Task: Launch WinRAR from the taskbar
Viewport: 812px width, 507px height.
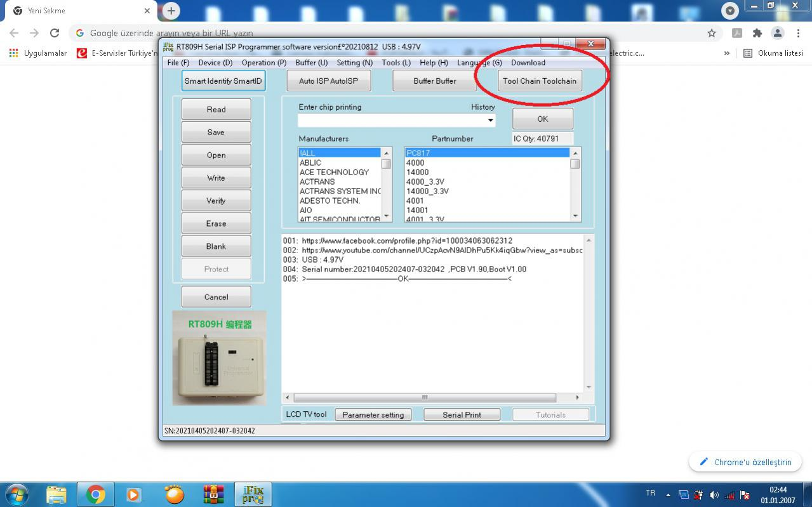Action: pos(214,494)
